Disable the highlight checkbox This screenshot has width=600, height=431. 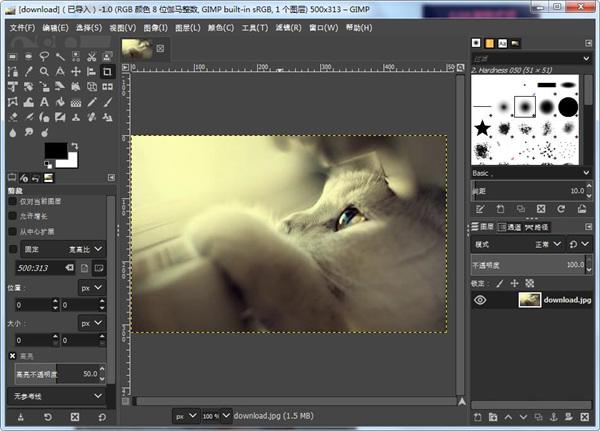tap(12, 356)
